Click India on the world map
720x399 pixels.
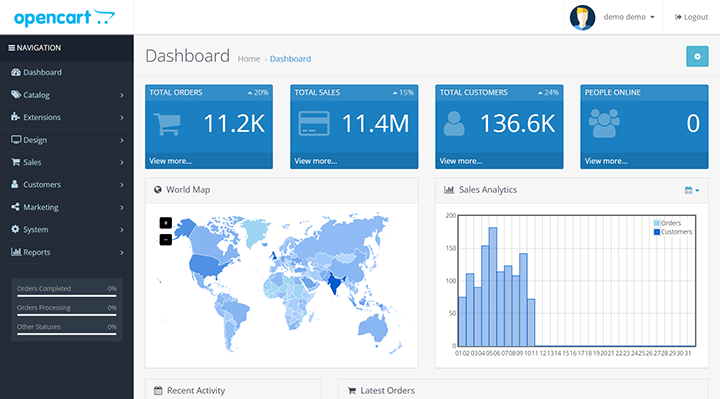pyautogui.click(x=334, y=283)
